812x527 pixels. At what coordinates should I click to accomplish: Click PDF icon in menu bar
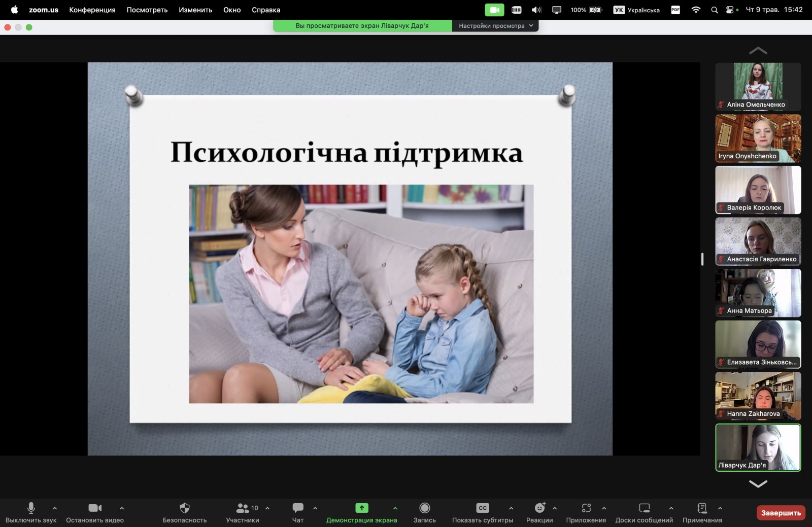point(675,10)
